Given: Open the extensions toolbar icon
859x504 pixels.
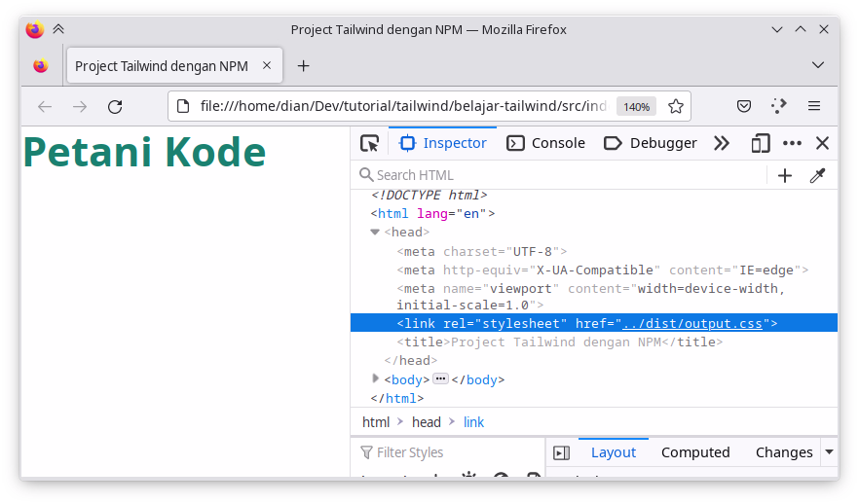Looking at the screenshot, I should click(778, 106).
